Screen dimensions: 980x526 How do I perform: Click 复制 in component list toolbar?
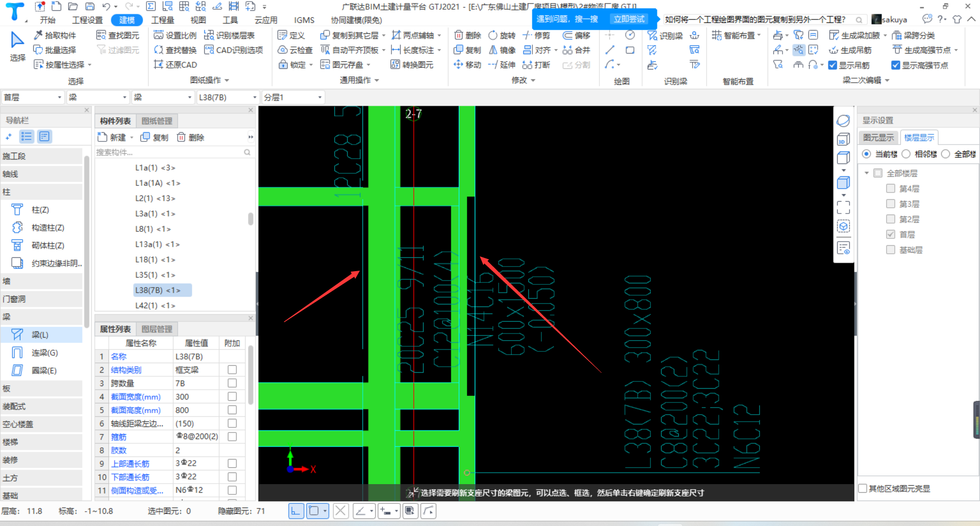pos(155,137)
